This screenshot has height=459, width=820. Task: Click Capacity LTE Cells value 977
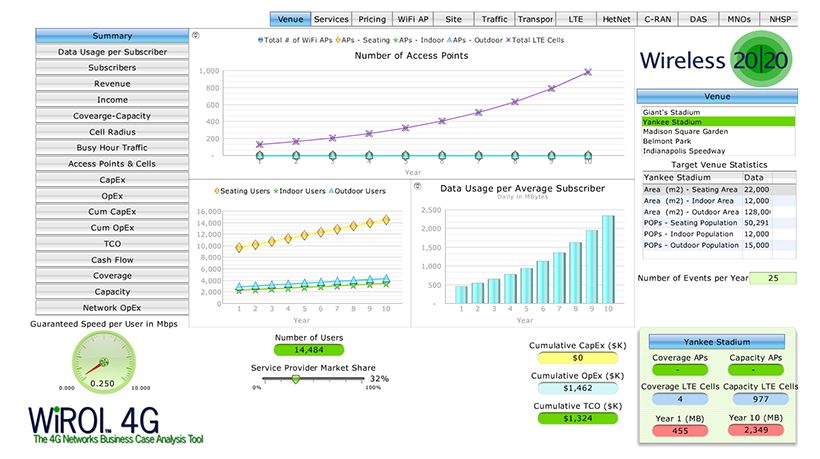coord(760,399)
